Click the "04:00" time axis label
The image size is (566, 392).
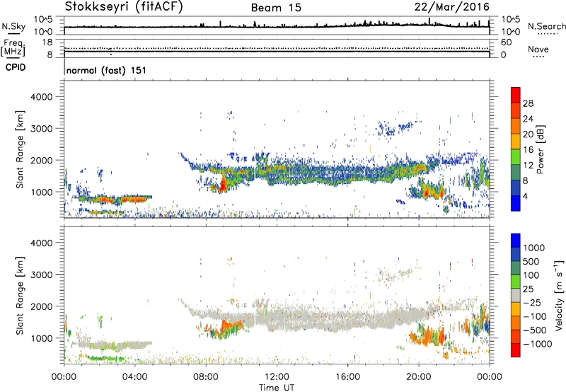[135, 377]
